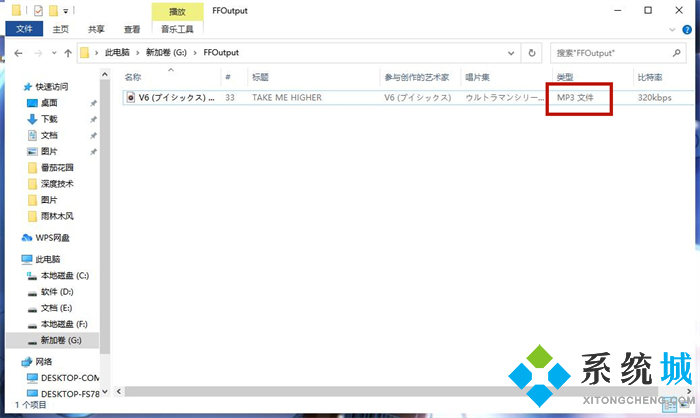Open 本地磁盘 (F:) drive
This screenshot has width=700, height=418.
tap(64, 324)
